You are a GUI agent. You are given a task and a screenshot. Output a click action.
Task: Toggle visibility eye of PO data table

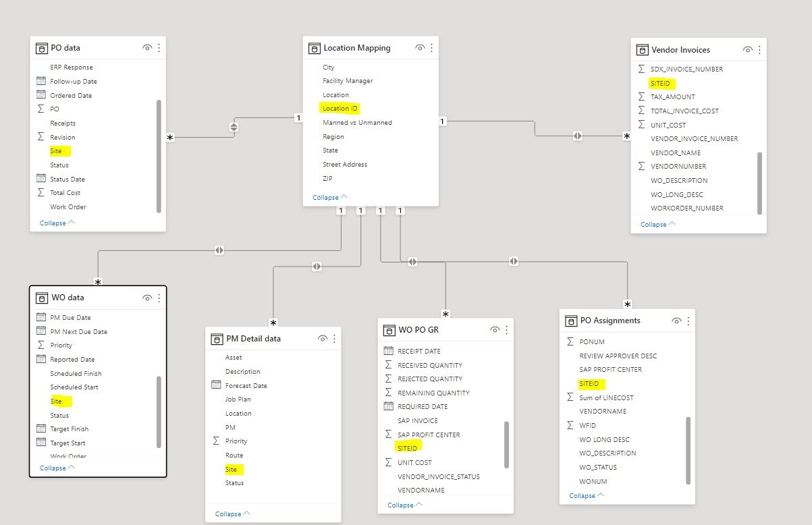pyautogui.click(x=147, y=48)
